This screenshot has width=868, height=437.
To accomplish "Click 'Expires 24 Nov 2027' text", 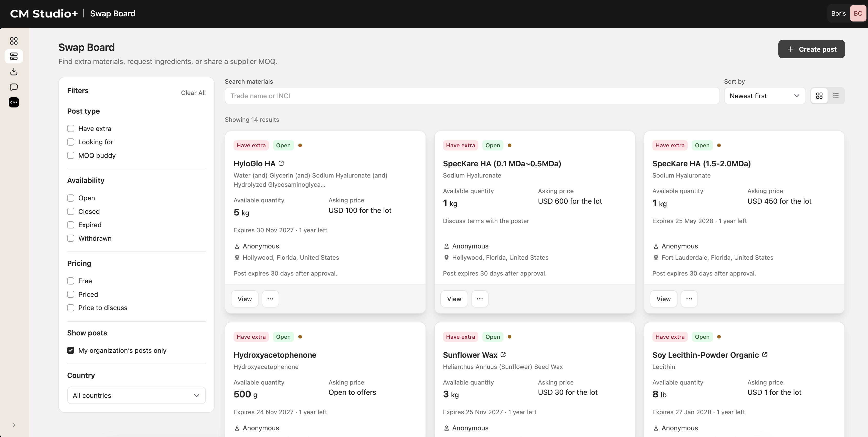I will click(x=263, y=412).
